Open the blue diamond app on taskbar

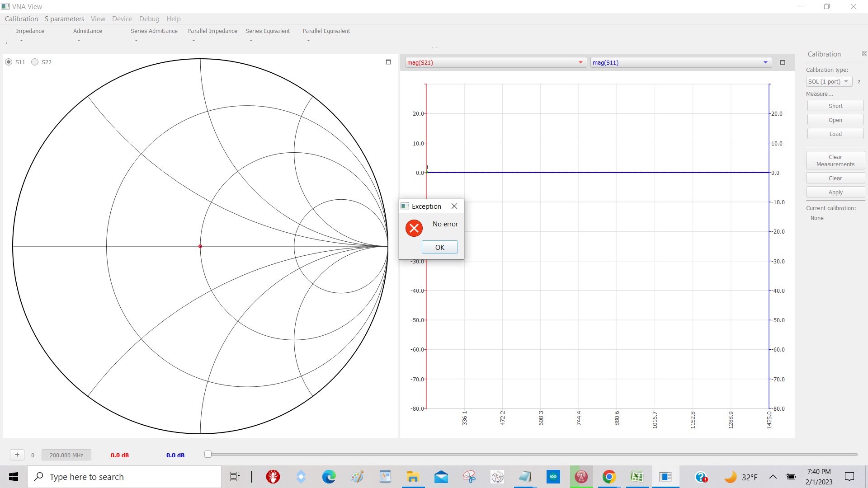pos(301,477)
